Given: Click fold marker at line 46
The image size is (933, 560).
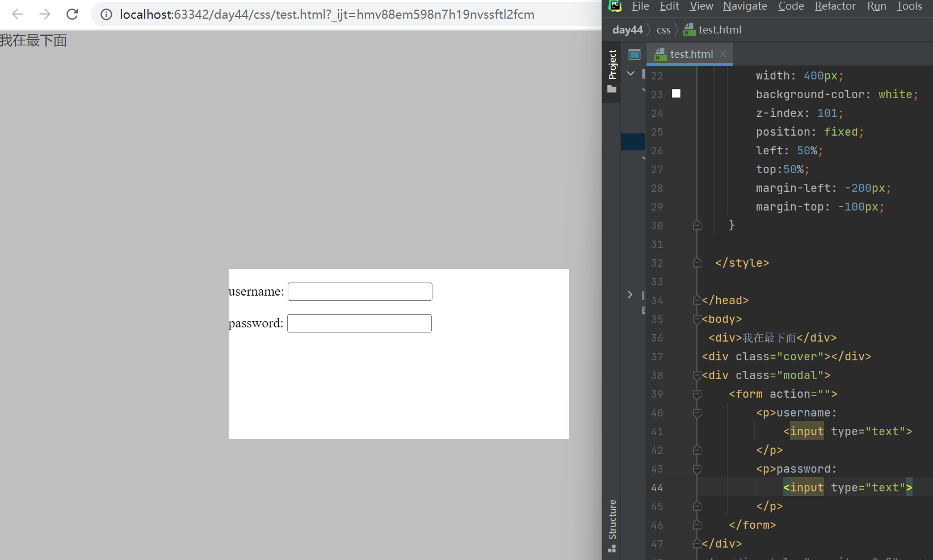Looking at the screenshot, I should click(x=697, y=525).
